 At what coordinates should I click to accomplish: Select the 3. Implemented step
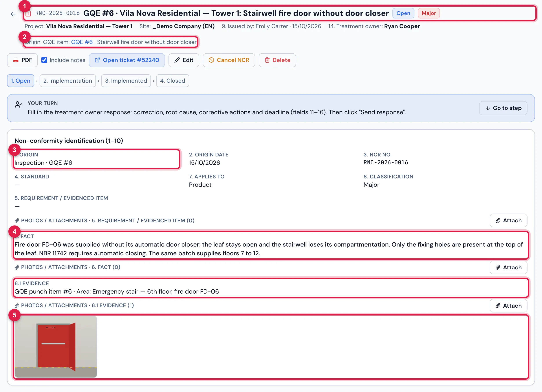(x=126, y=81)
